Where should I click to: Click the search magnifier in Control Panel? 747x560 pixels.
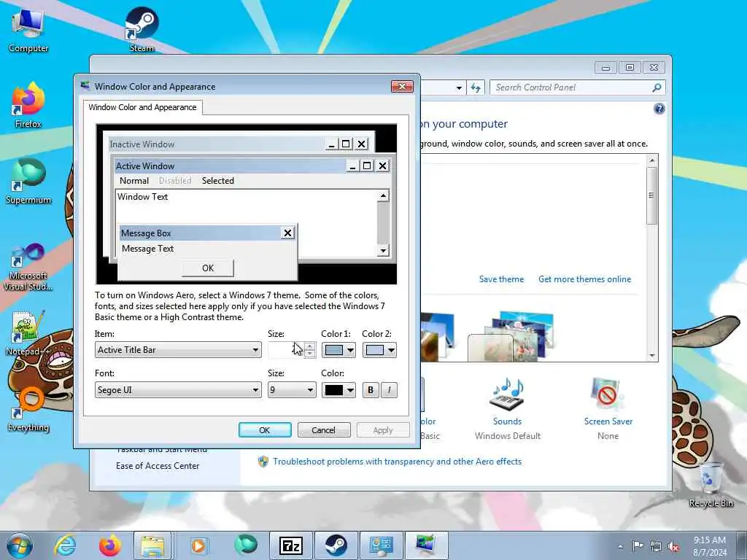pos(657,87)
